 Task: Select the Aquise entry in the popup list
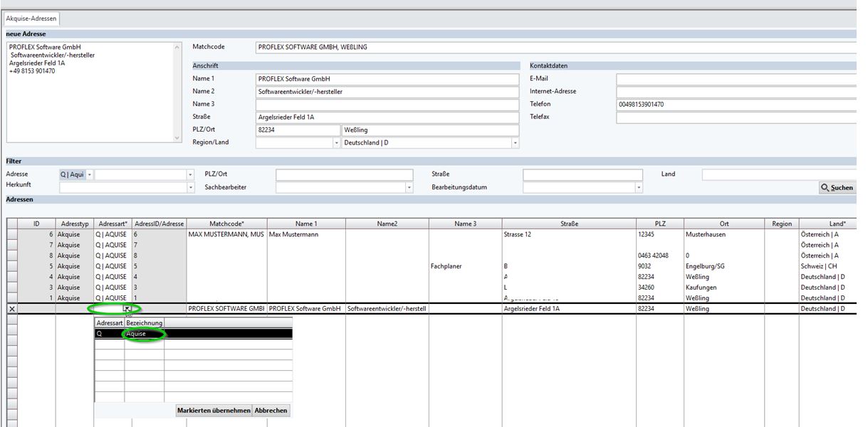145,334
